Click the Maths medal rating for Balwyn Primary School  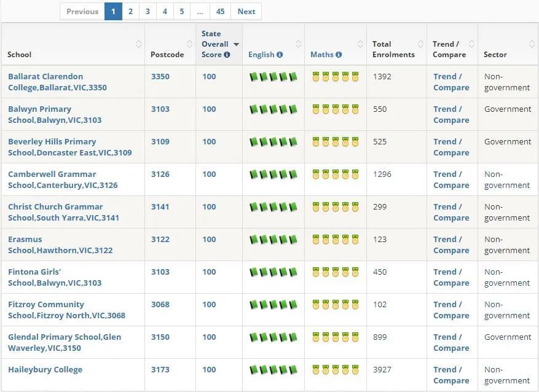pos(336,109)
